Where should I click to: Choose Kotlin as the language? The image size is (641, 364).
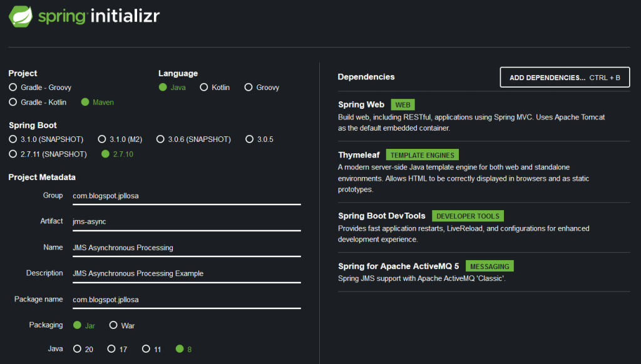[203, 88]
